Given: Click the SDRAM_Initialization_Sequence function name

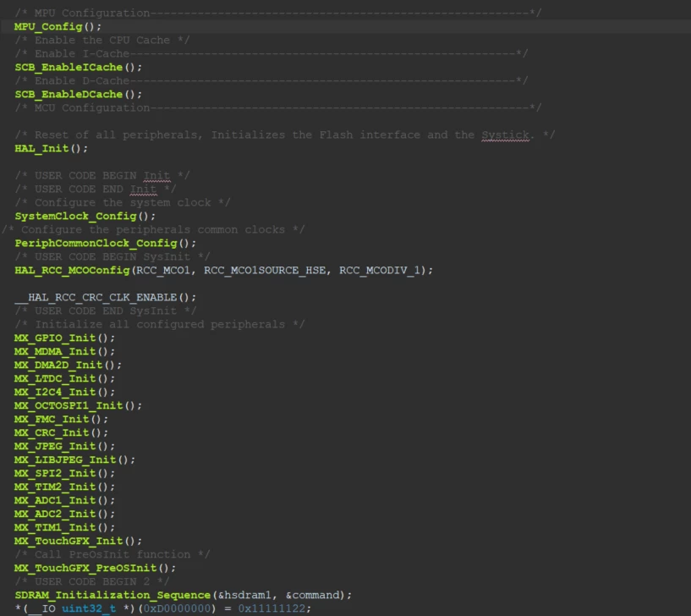Looking at the screenshot, I should point(112,596).
